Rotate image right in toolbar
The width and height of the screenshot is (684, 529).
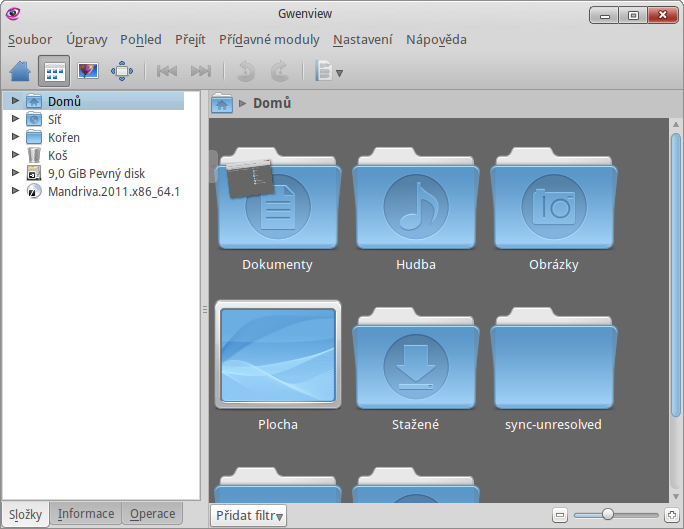pos(280,71)
